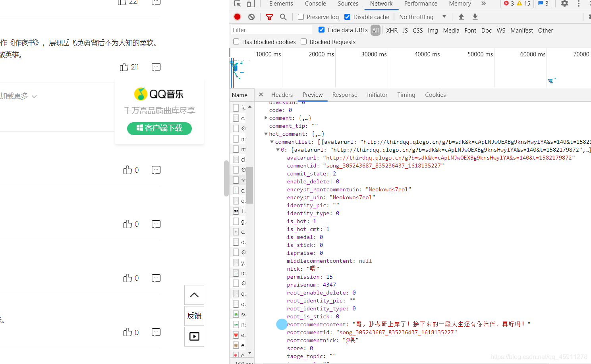The height and width of the screenshot is (364, 591).
Task: Click the QQ音乐 logo
Action: coord(159,94)
